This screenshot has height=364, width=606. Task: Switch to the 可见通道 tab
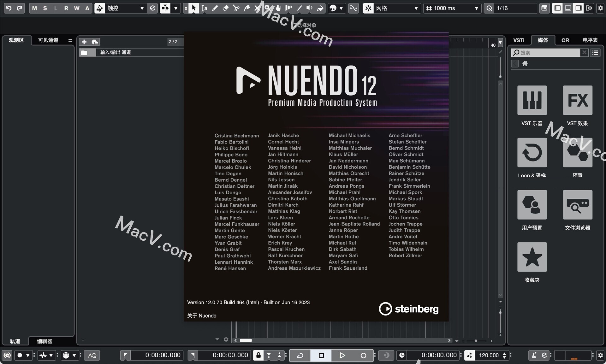pyautogui.click(x=48, y=40)
